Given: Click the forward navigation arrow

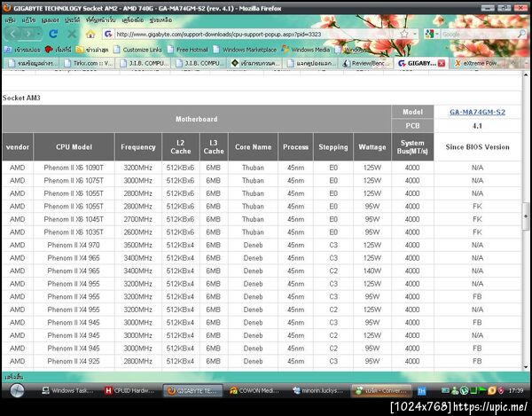Looking at the screenshot, I should [x=28, y=34].
